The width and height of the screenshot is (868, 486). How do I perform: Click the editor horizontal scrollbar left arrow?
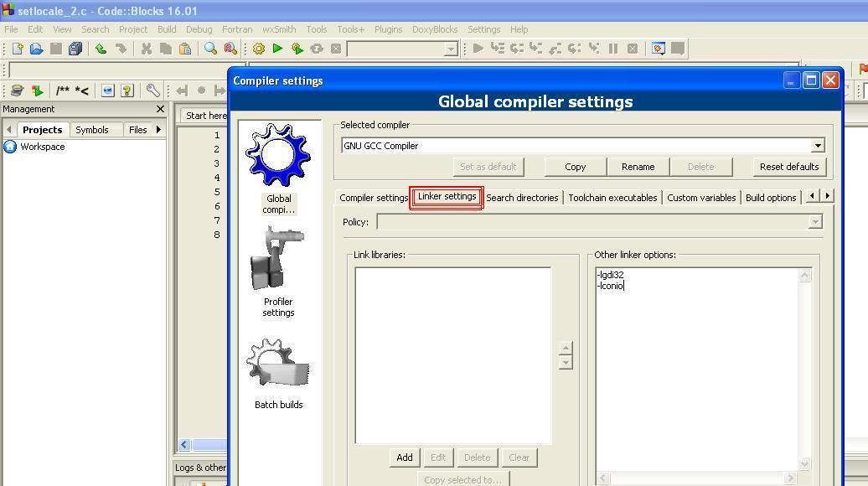(x=184, y=444)
